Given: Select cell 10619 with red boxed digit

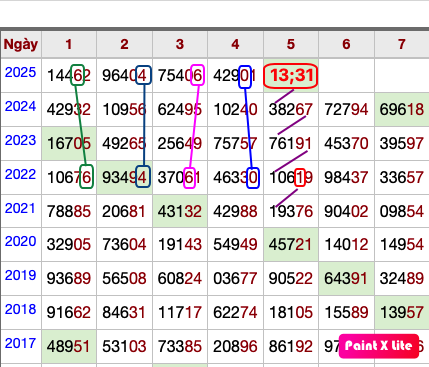Looking at the screenshot, I should click(x=291, y=177).
